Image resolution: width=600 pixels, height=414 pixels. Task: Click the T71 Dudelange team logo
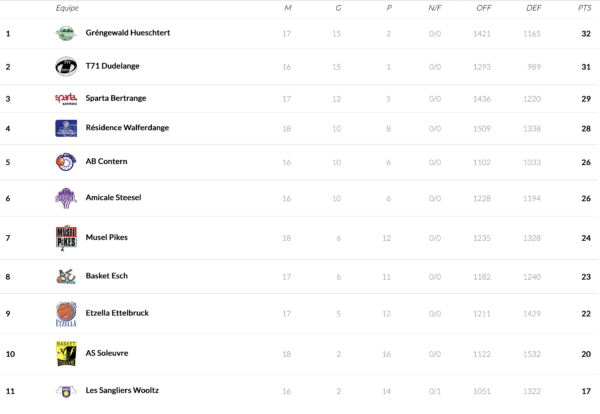point(66,67)
